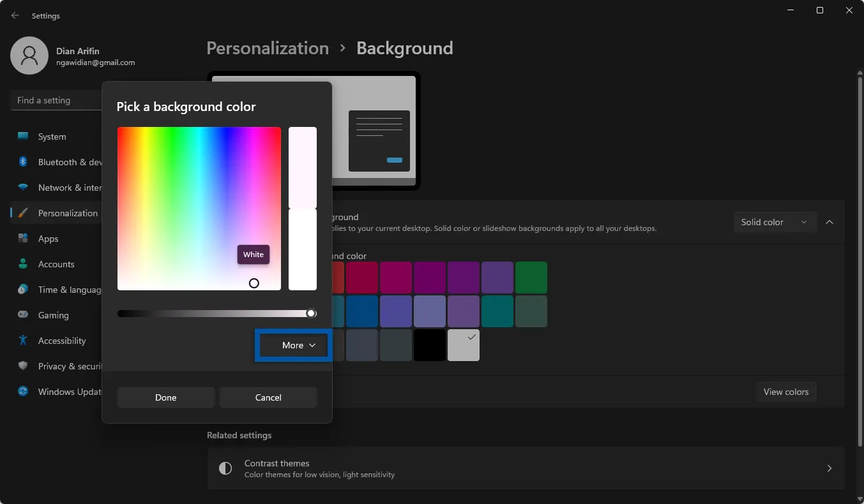
Task: Click the Find a setting search box
Action: [x=54, y=100]
